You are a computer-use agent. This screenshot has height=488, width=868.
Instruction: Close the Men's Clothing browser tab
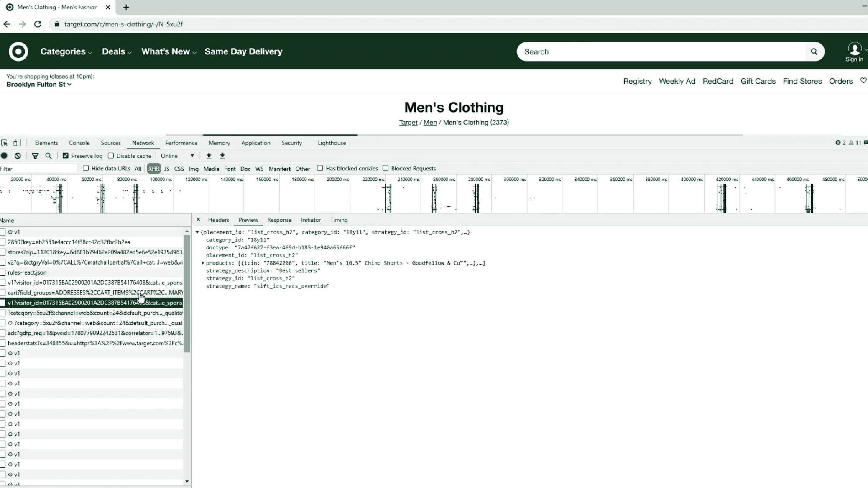pyautogui.click(x=108, y=7)
